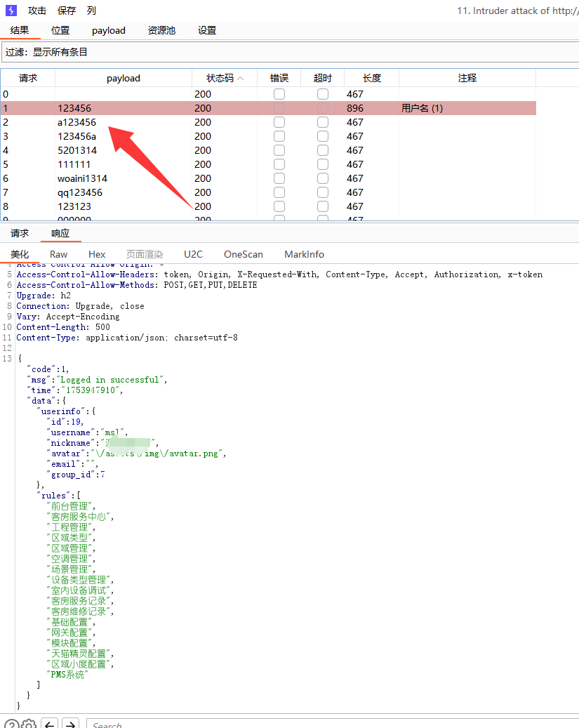Click "Logged in successful" in response
579x728 pixels.
tap(110, 380)
